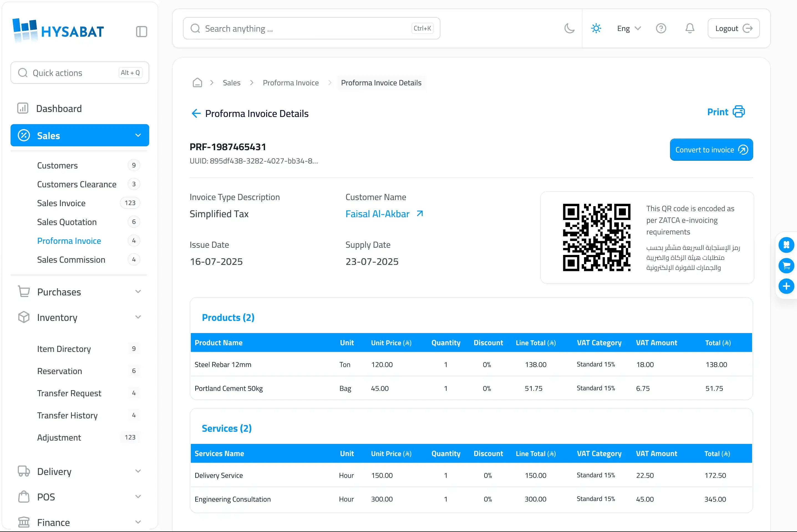Viewport: 797px width, 532px height.
Task: Click the Print button
Action: coord(726,112)
